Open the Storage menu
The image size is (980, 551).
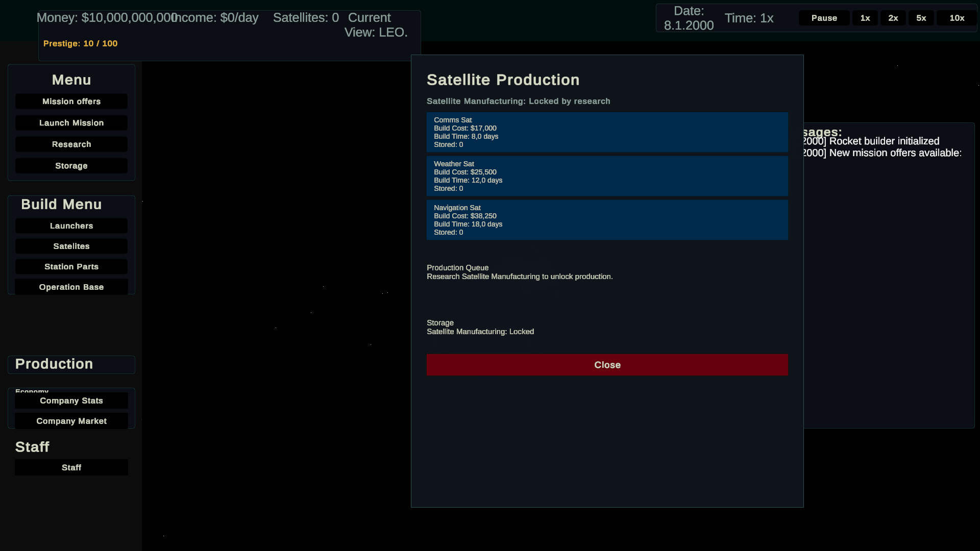click(71, 166)
